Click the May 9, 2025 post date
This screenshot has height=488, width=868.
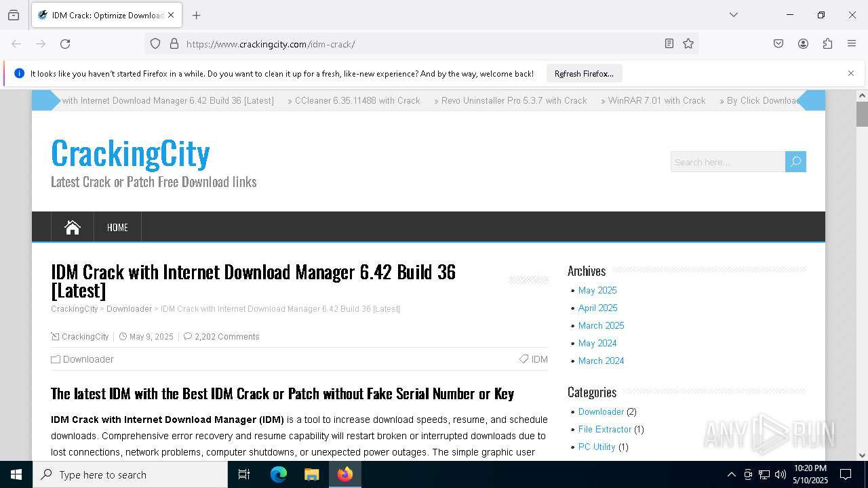click(151, 337)
